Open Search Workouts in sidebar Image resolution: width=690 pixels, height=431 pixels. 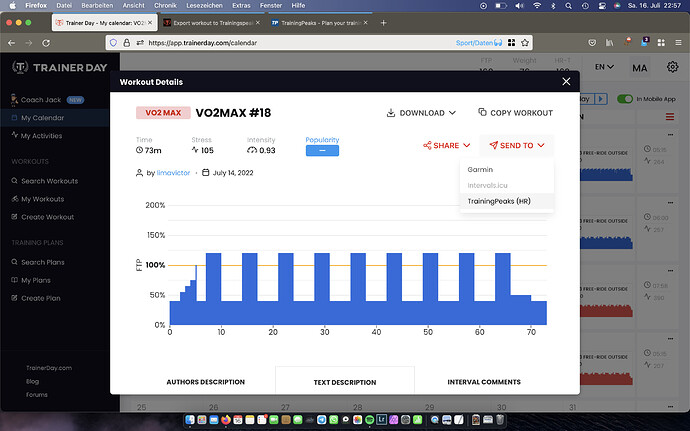coord(49,181)
